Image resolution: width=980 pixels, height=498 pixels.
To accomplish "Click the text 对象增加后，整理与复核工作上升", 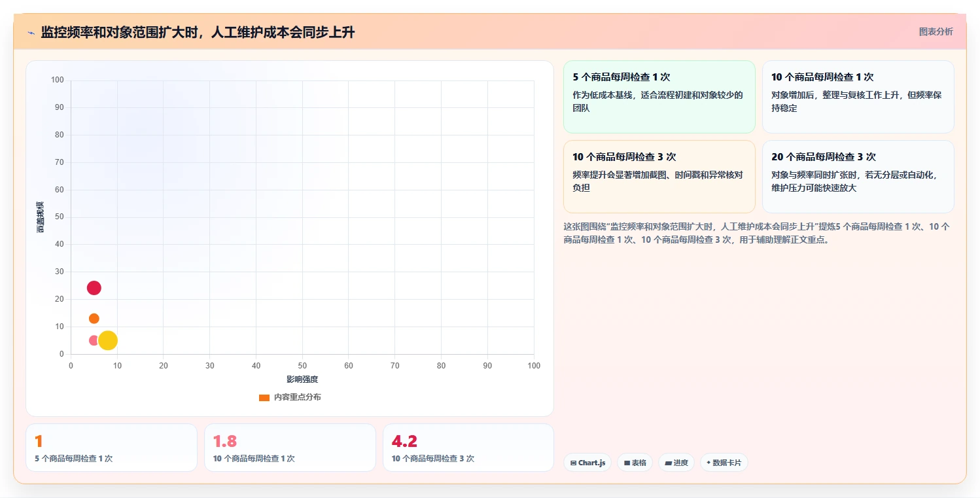I will click(x=856, y=101).
